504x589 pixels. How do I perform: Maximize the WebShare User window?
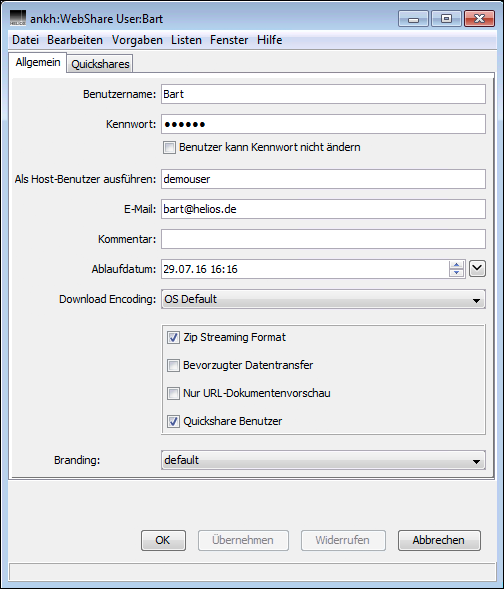pyautogui.click(x=446, y=19)
